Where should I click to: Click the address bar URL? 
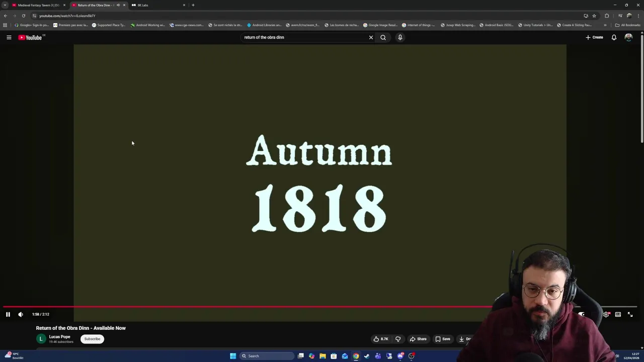click(x=67, y=16)
